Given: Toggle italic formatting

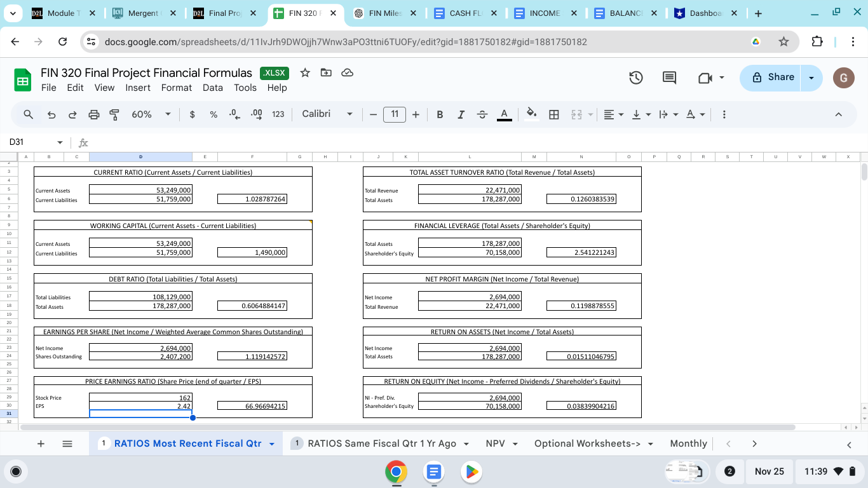Looking at the screenshot, I should [x=461, y=114].
